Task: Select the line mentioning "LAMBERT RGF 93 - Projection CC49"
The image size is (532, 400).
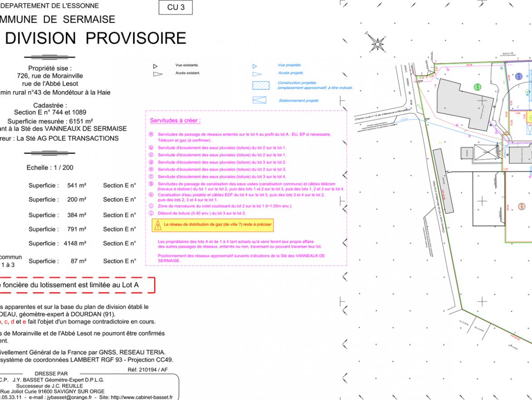Action: coord(87,360)
